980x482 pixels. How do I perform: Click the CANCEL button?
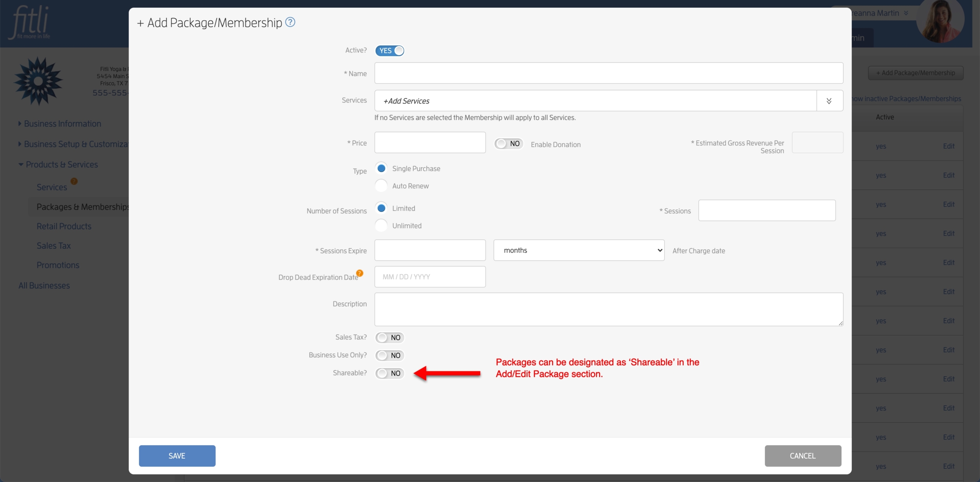tap(804, 455)
